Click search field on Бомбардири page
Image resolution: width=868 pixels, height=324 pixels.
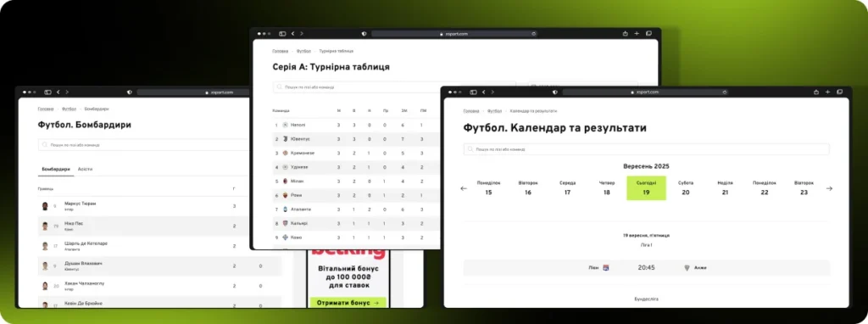tap(144, 144)
